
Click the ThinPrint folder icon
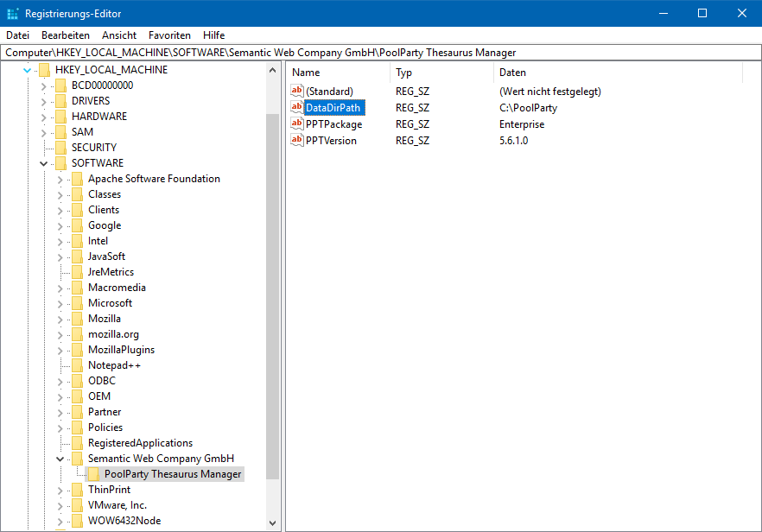[x=77, y=490]
